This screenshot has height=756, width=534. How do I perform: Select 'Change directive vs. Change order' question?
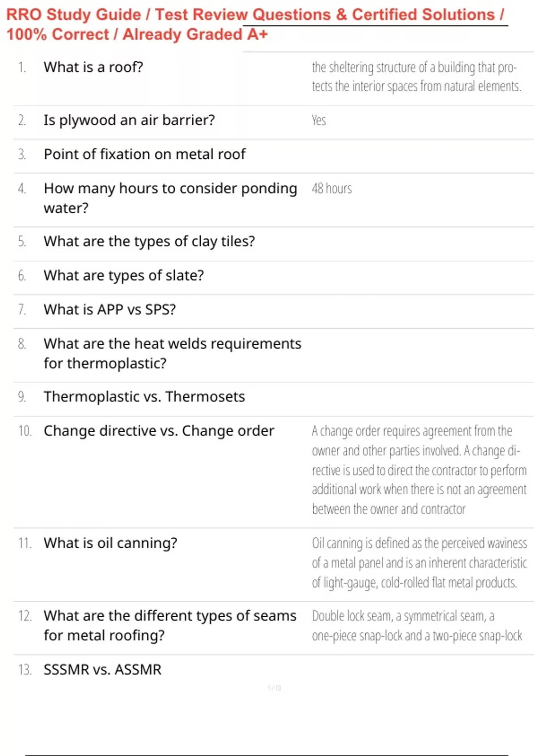(159, 431)
